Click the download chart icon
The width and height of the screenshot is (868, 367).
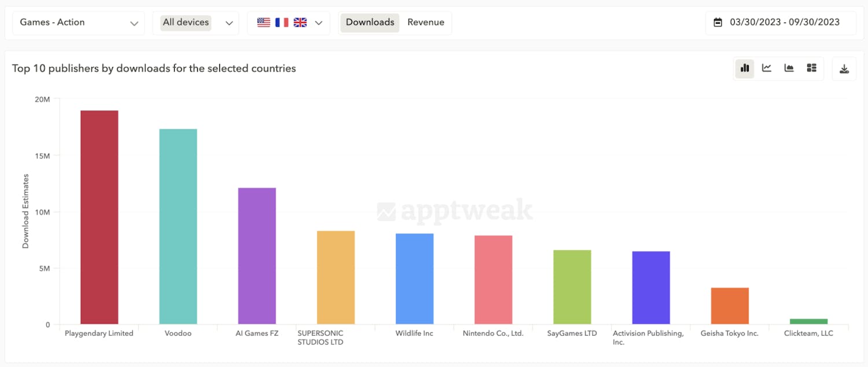pos(844,68)
